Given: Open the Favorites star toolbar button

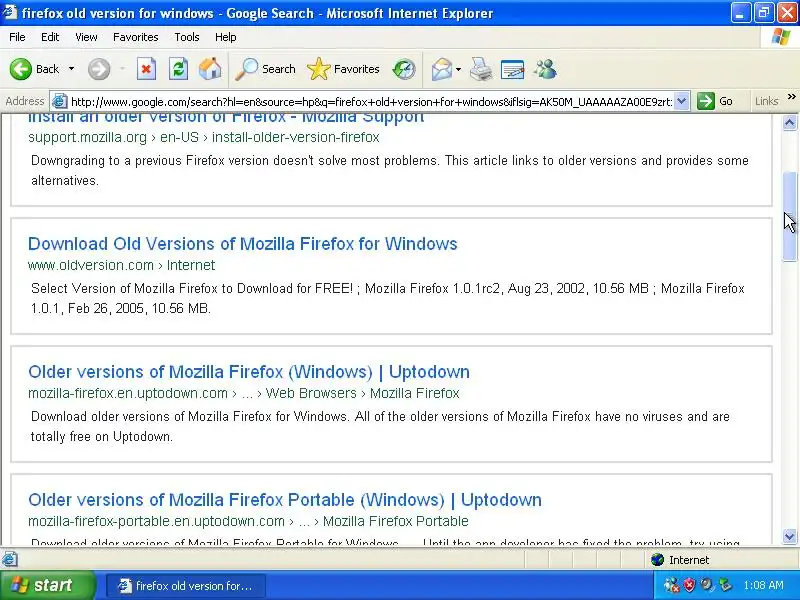Looking at the screenshot, I should click(x=343, y=69).
